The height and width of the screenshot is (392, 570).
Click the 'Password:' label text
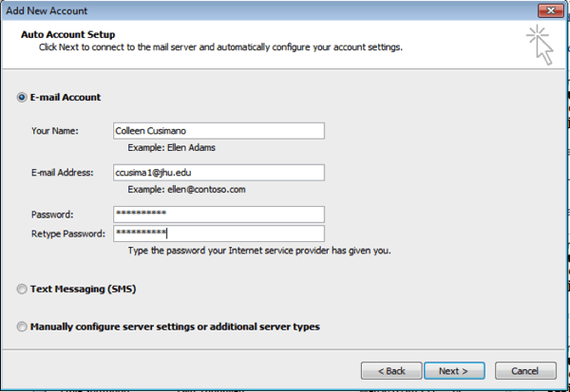coord(52,215)
